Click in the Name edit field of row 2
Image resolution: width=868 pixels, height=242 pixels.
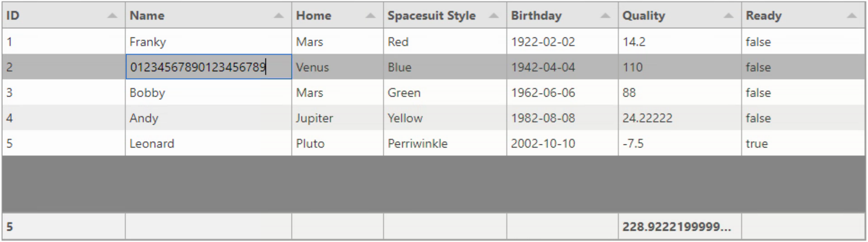click(x=208, y=67)
